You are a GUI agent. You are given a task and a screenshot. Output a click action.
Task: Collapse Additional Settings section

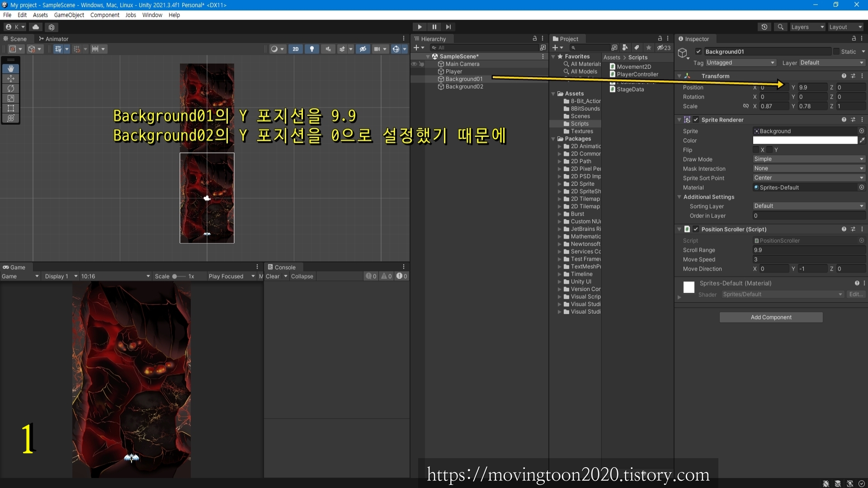[x=679, y=197]
